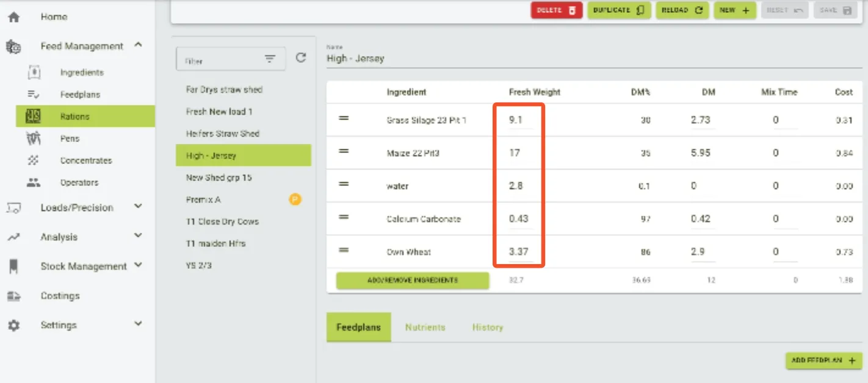This screenshot has height=383, width=868.
Task: Open Ingredients via its sidebar icon
Action: pyautogui.click(x=34, y=73)
